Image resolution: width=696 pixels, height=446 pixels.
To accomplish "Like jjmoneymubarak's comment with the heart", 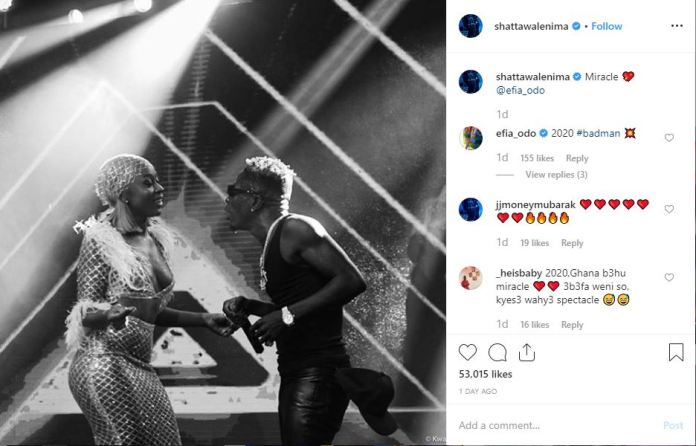I will pos(669,209).
